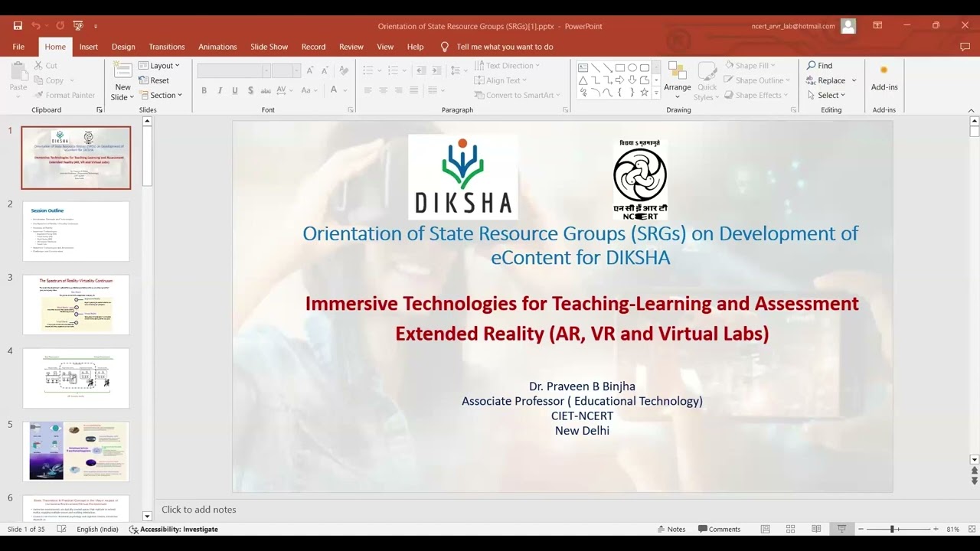Zoom in with plus button
This screenshot has height=551, width=980.
click(x=936, y=529)
